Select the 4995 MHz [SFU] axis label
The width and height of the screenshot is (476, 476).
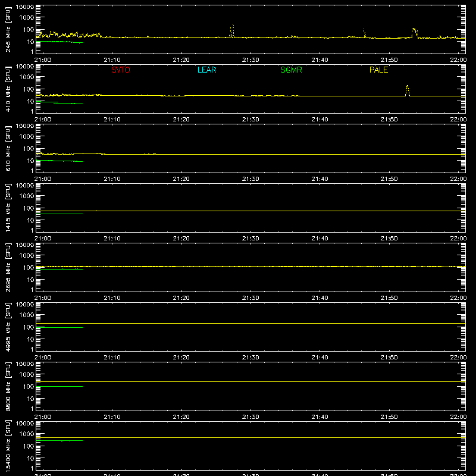coord(8,327)
